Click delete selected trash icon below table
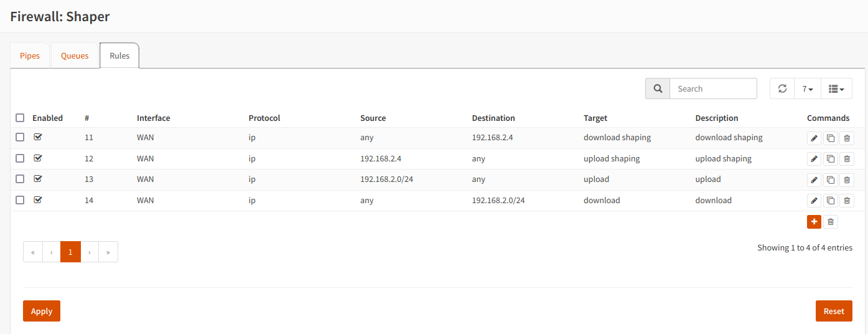Viewport: 868px width, 334px height. pos(831,222)
